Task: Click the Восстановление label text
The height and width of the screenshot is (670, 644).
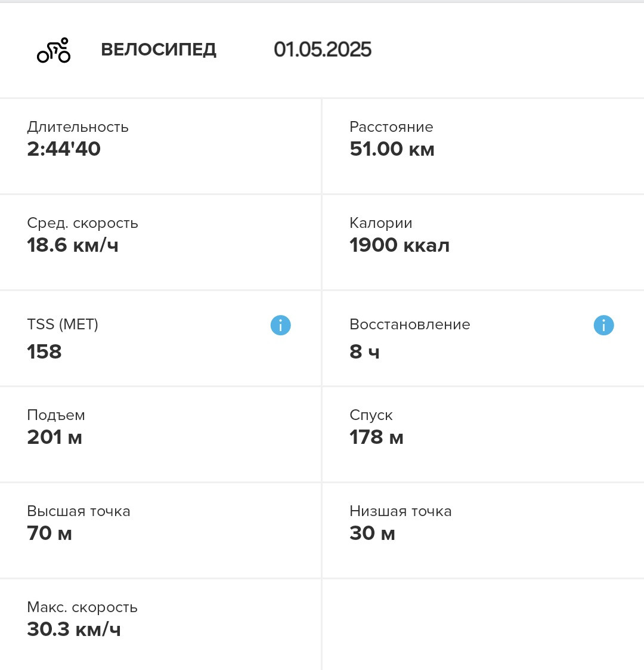Action: click(x=410, y=325)
